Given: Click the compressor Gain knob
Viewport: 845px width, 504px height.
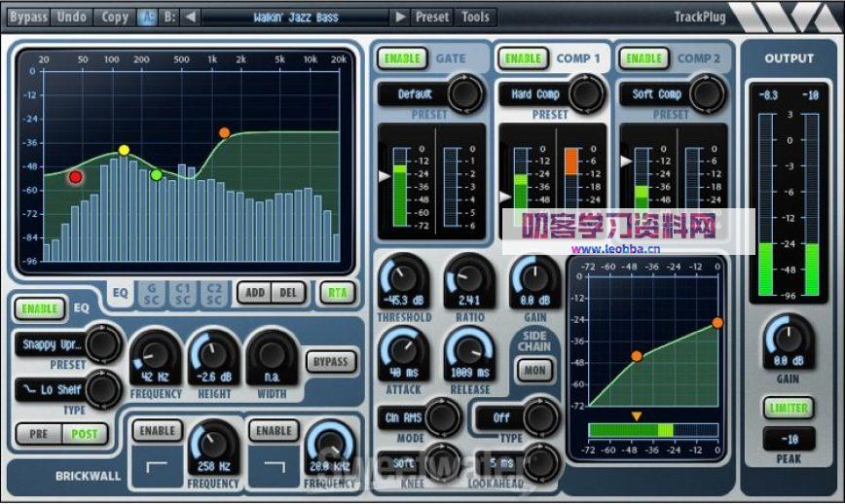Looking at the screenshot, I should click(535, 279).
